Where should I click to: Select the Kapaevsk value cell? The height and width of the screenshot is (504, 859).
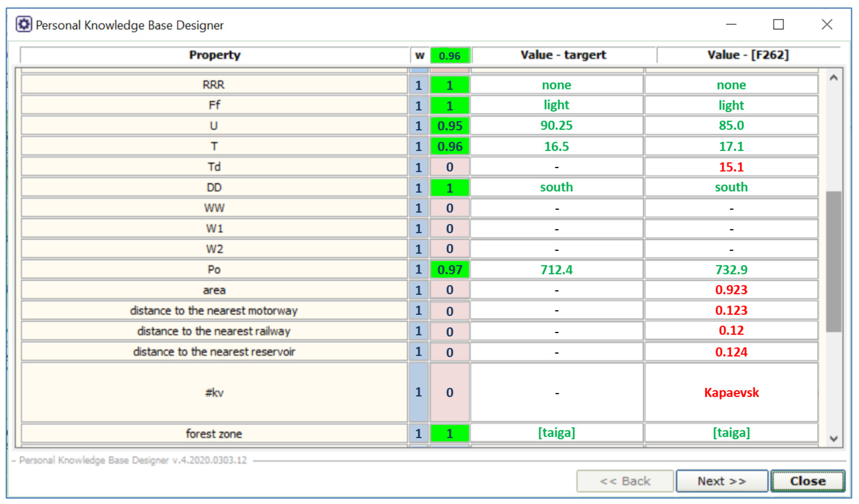731,392
